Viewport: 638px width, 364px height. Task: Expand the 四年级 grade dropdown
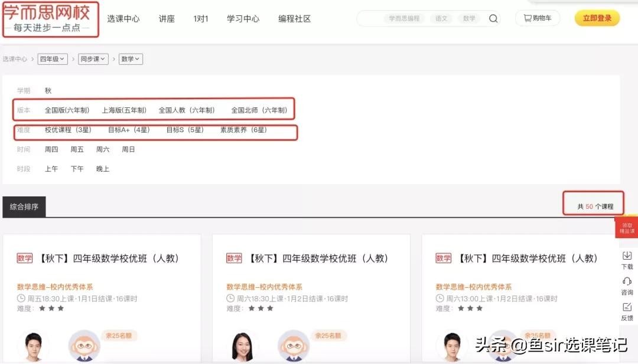point(52,59)
